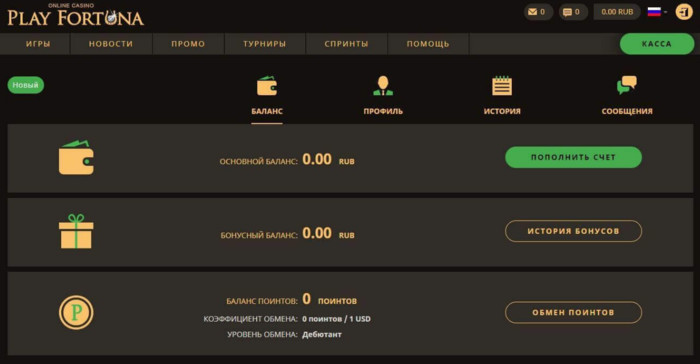Click the Дебютант exchange level text
Screen dimensions: 700x364
coord(322,335)
